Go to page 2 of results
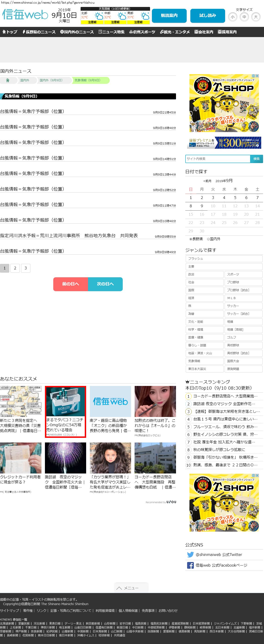 [15, 268]
